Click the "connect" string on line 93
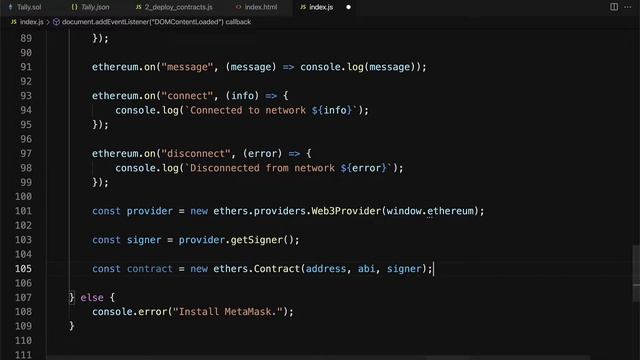Image resolution: width=640 pixels, height=360 pixels. [187, 96]
